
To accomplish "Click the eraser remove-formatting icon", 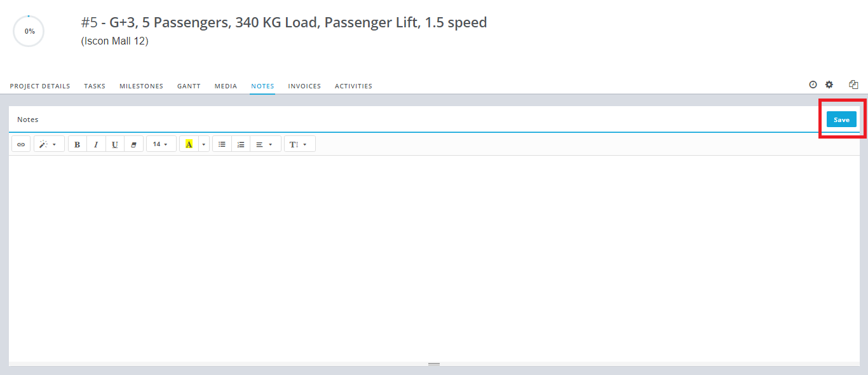I will coord(133,144).
